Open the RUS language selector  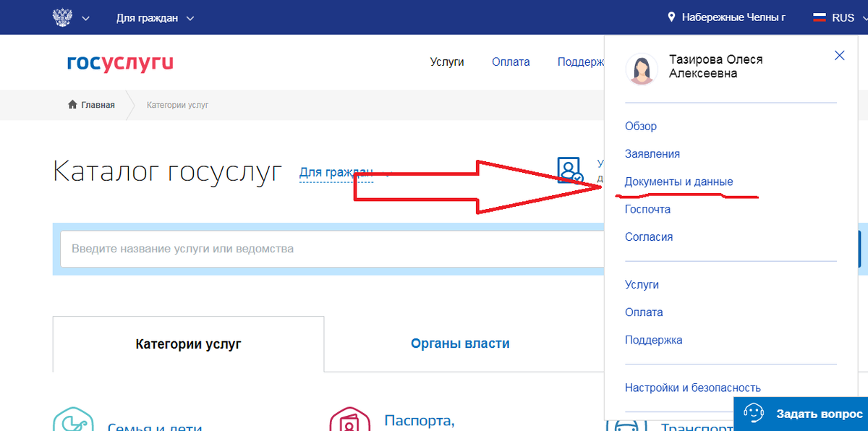[x=843, y=17]
